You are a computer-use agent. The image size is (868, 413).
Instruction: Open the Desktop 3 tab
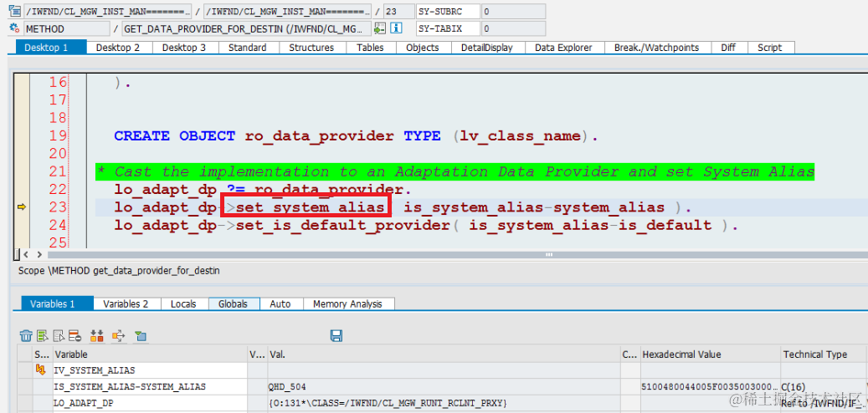pos(186,48)
